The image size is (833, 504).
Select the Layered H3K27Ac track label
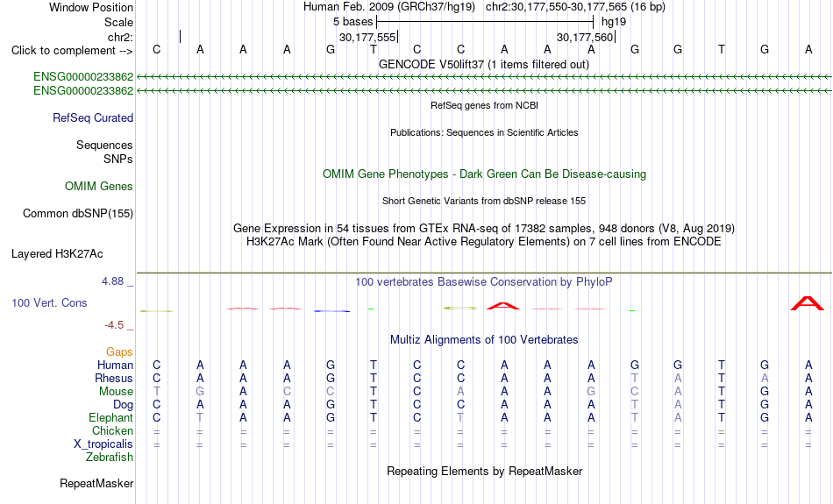[x=57, y=254]
